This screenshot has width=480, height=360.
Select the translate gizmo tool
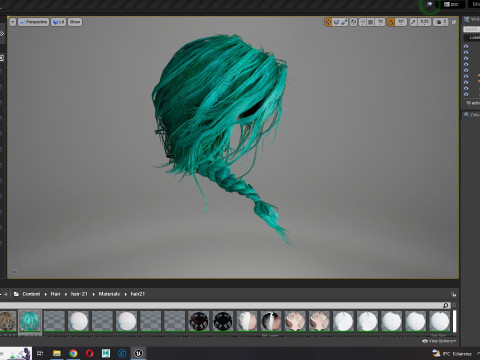[x=328, y=22]
